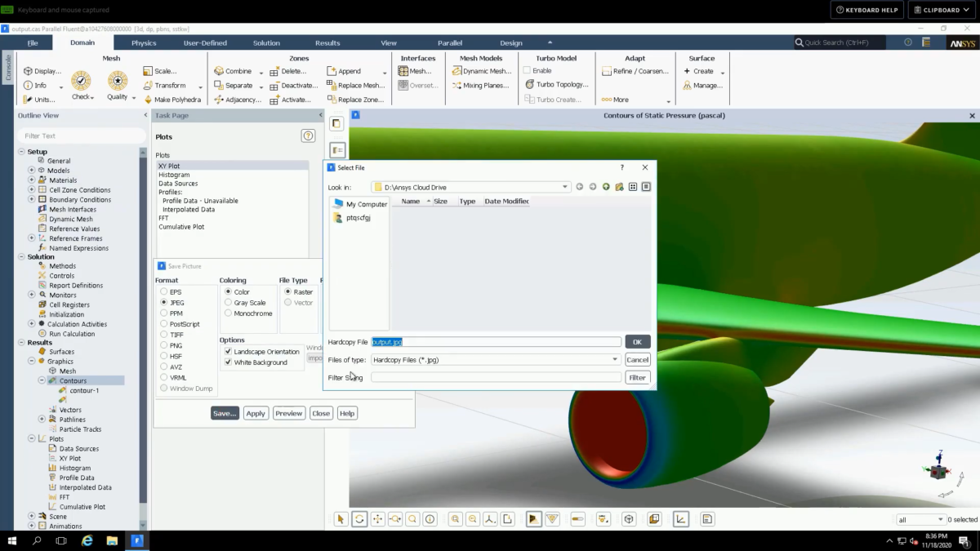The width and height of the screenshot is (980, 551).
Task: Expand Boundary Conditions in outline
Action: (32, 199)
